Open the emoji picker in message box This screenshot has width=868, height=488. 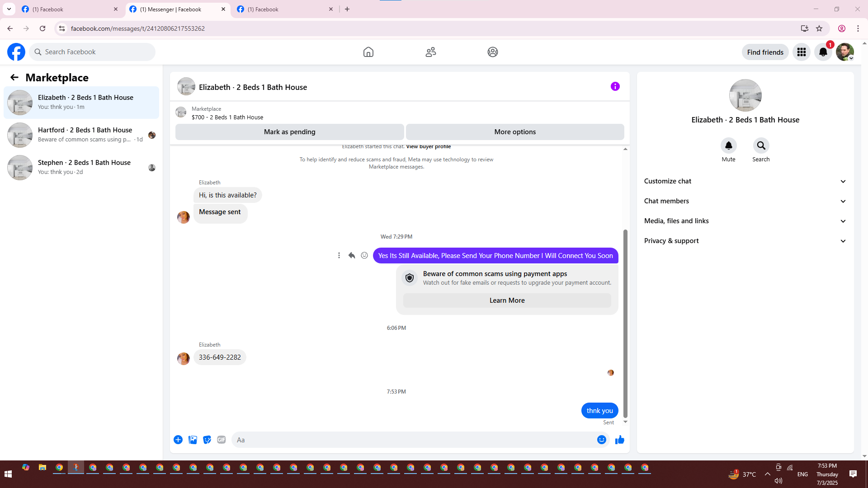click(x=601, y=440)
